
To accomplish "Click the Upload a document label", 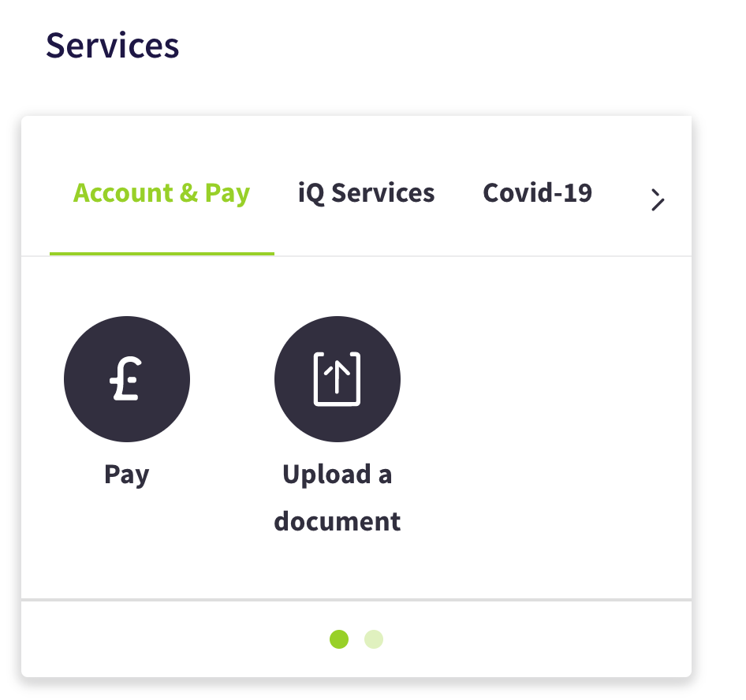I will click(338, 497).
